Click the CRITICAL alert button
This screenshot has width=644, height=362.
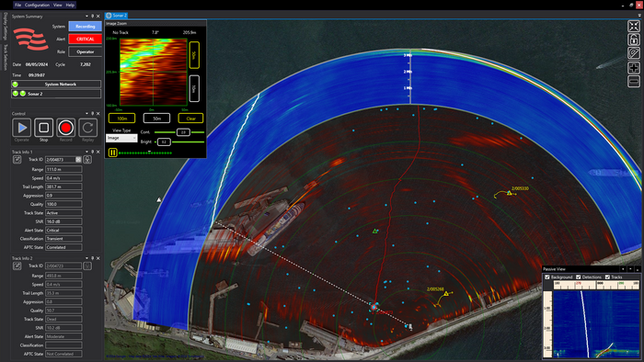85,39
